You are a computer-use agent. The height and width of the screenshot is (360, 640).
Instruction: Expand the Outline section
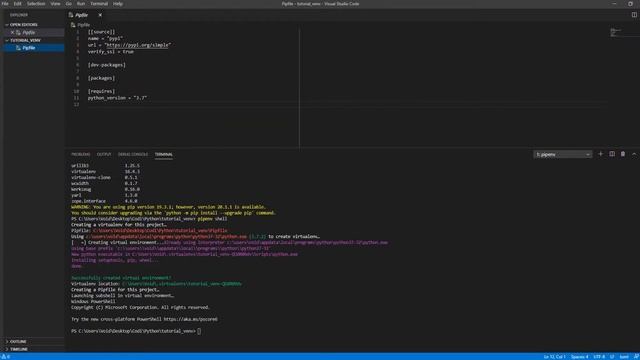pyautogui.click(x=18, y=342)
